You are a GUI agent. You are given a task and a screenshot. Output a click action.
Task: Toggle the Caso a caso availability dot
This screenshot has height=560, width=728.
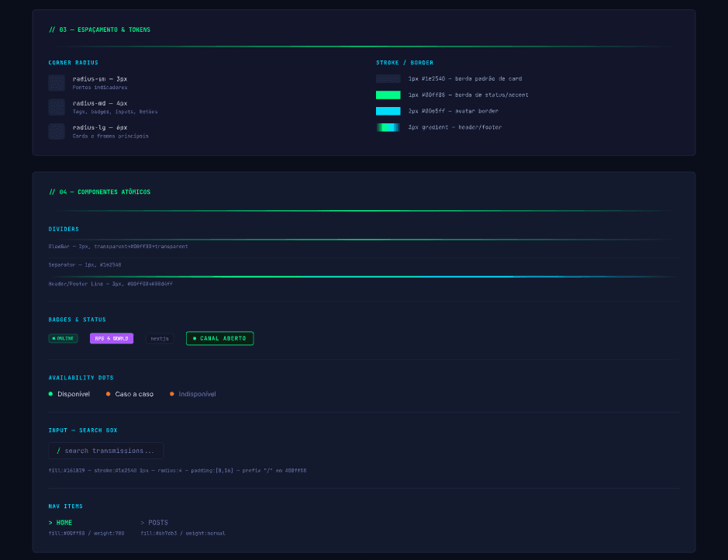pos(109,393)
